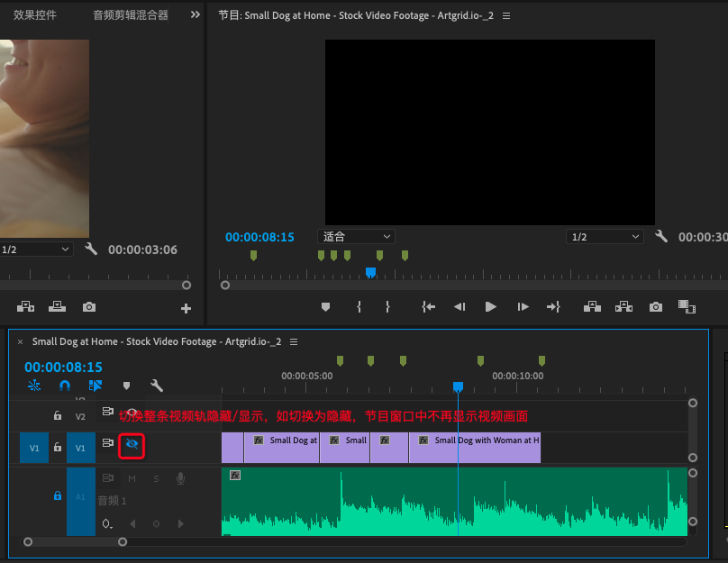Click Mark In brace button

pyautogui.click(x=359, y=307)
